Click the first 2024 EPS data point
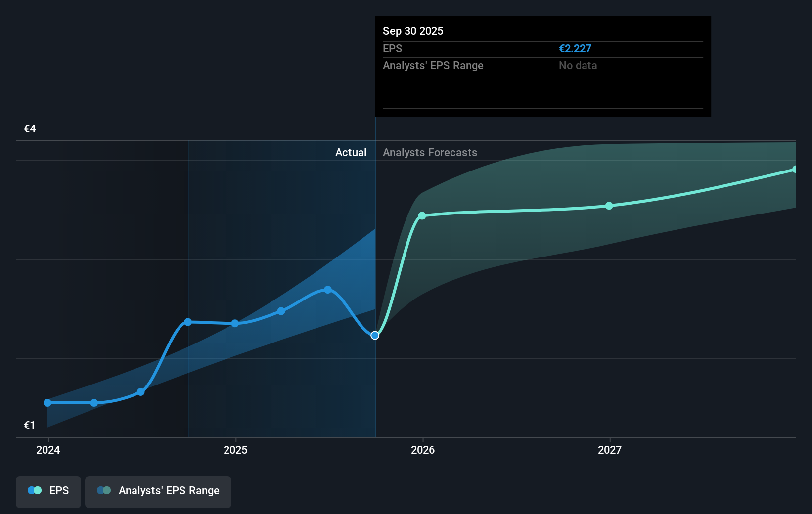Screen dimensions: 812x514 [x=47, y=403]
